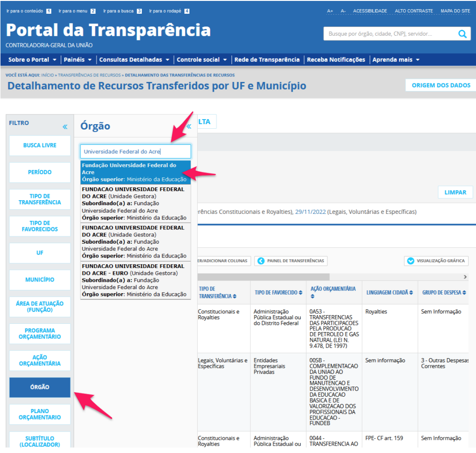Collapse the Órgão panel with double chevron
This screenshot has width=476, height=453.
pos(189,126)
